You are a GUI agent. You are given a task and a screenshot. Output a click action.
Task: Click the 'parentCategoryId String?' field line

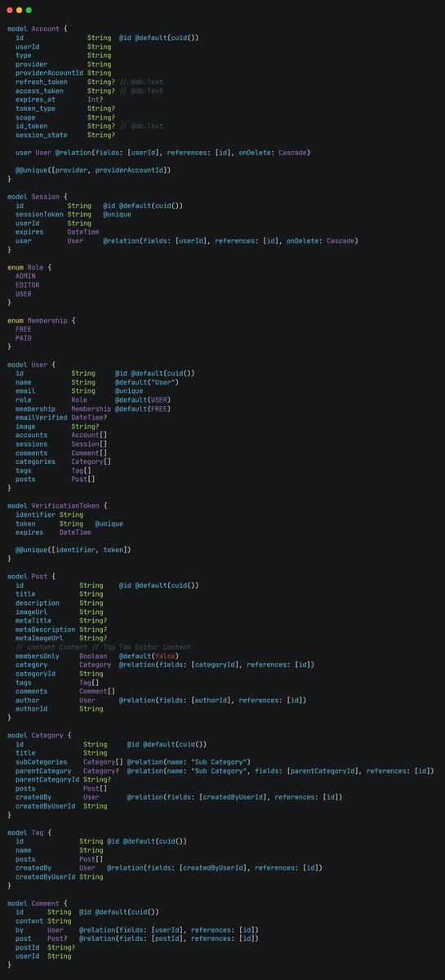coord(64,780)
